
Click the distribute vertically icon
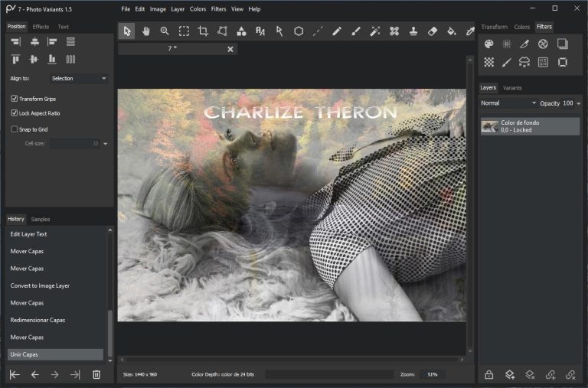point(70,41)
